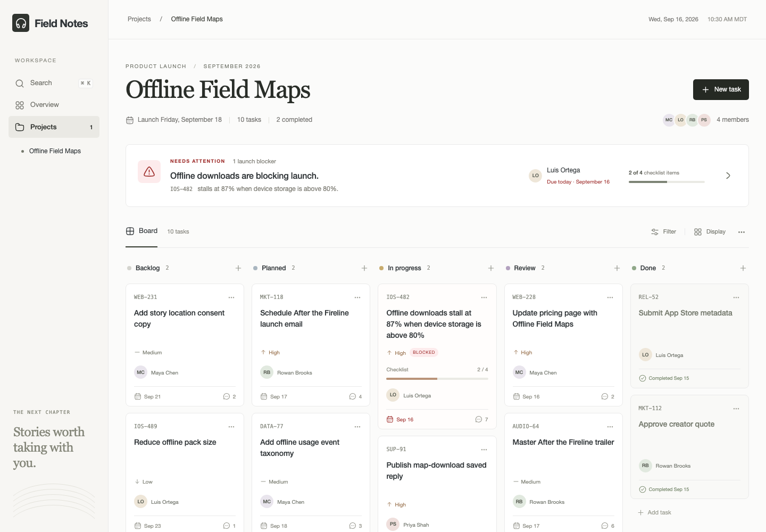766x532 pixels.
Task: Open the more options menu on the REL-52 card
Action: (x=736, y=297)
